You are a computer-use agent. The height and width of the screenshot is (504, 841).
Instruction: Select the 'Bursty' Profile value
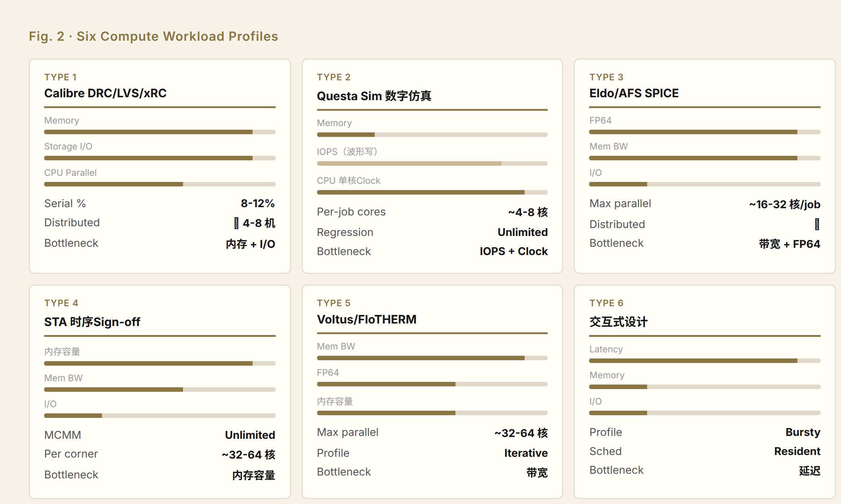click(803, 432)
